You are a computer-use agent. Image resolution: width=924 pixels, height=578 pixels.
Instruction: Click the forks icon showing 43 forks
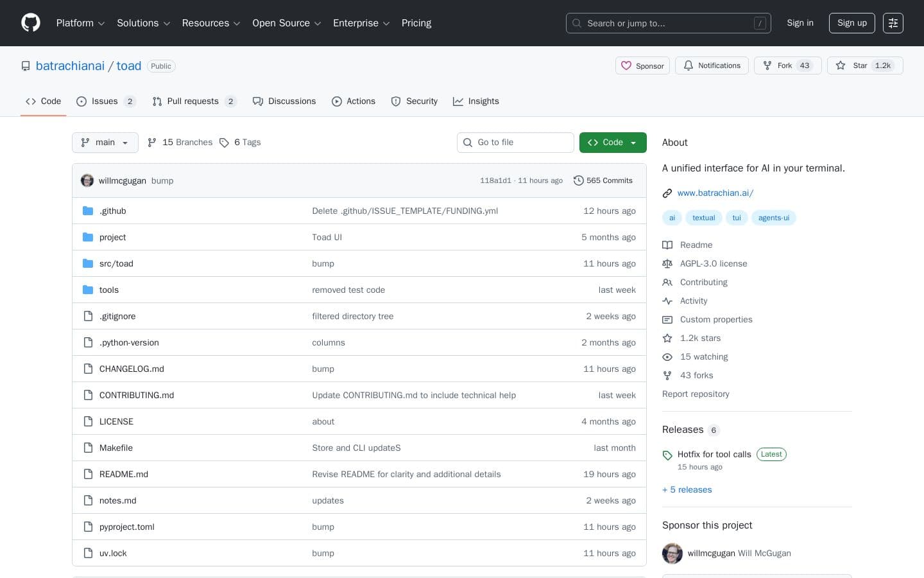click(667, 375)
